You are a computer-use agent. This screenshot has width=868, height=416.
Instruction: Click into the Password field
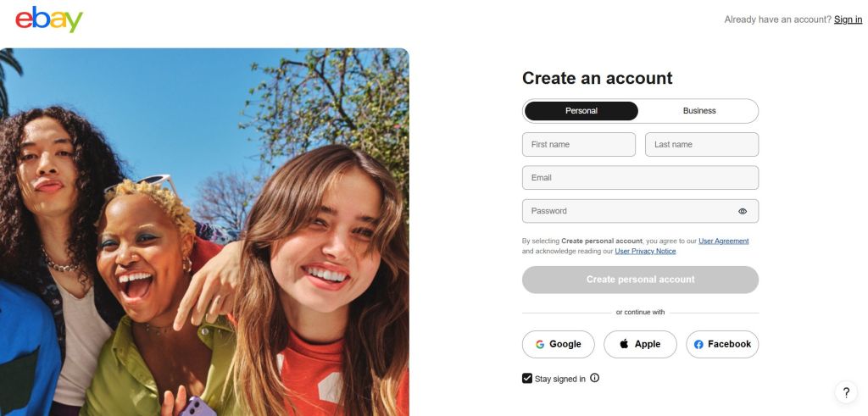click(627, 211)
